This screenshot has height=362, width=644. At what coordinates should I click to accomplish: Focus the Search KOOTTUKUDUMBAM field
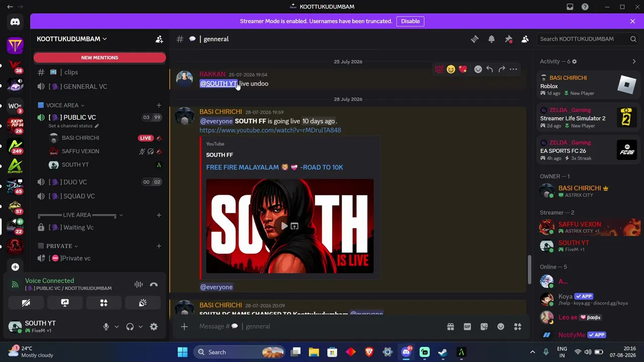coord(587,39)
